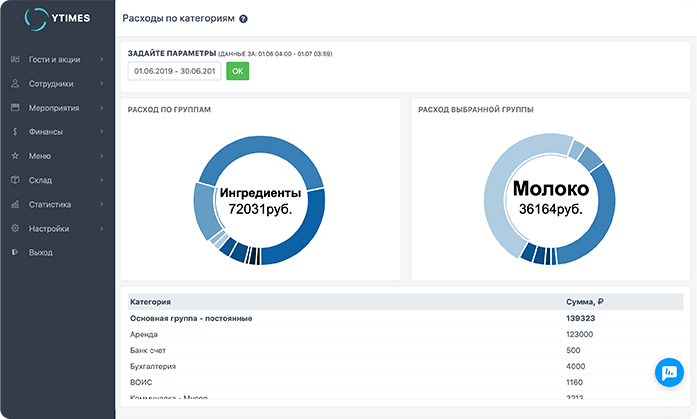
Task: Click the Аренда category row
Action: (144, 334)
